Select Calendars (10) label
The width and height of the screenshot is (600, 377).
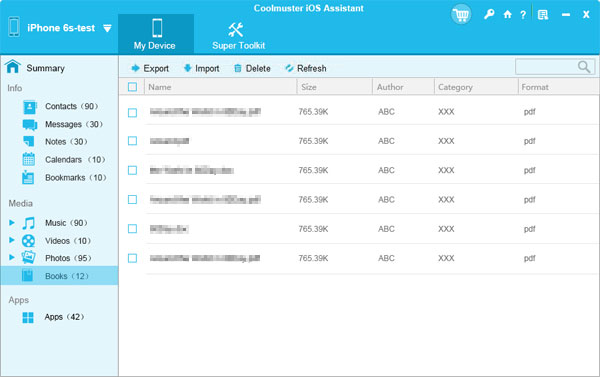[75, 160]
